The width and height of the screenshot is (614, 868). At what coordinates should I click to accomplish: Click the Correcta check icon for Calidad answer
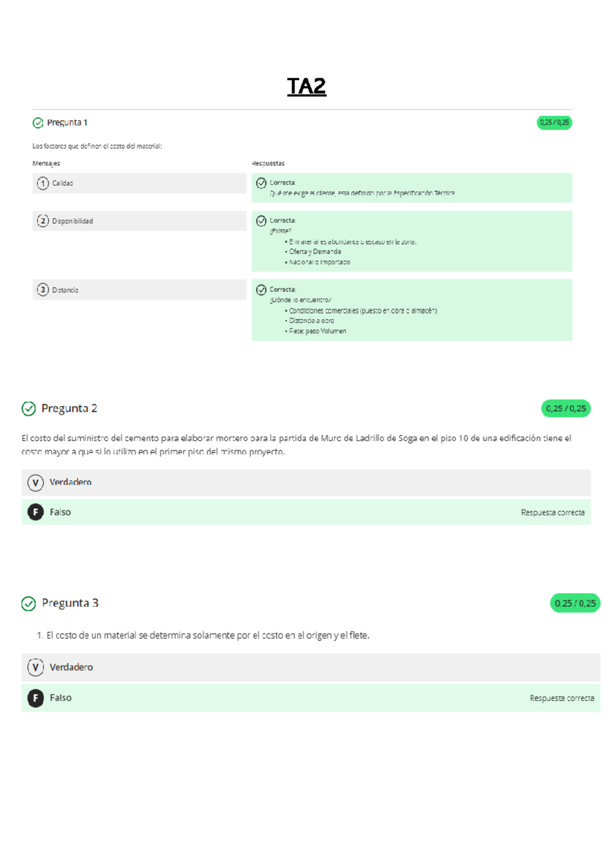(261, 183)
